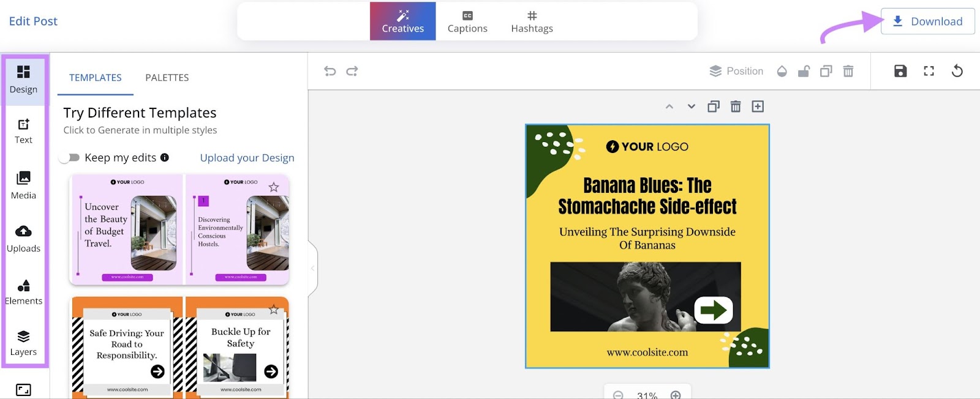The image size is (980, 399).
Task: Click the undo arrow icon
Action: pos(330,71)
